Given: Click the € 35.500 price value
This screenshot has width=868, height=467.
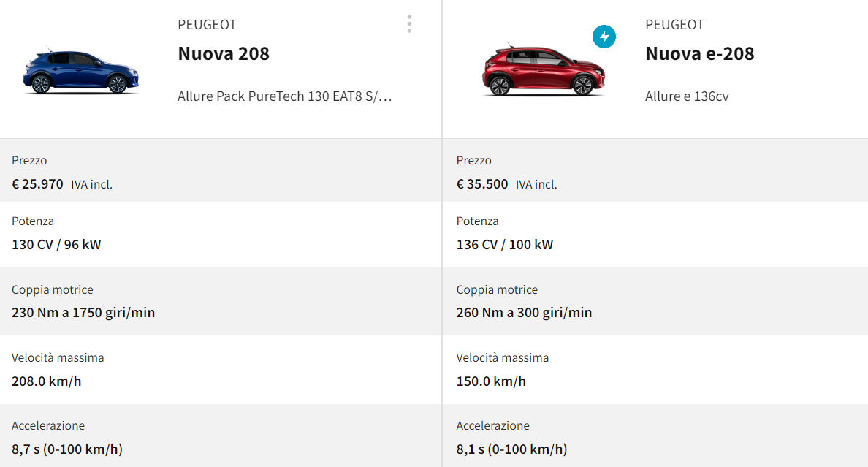Looking at the screenshot, I should pyautogui.click(x=482, y=184).
